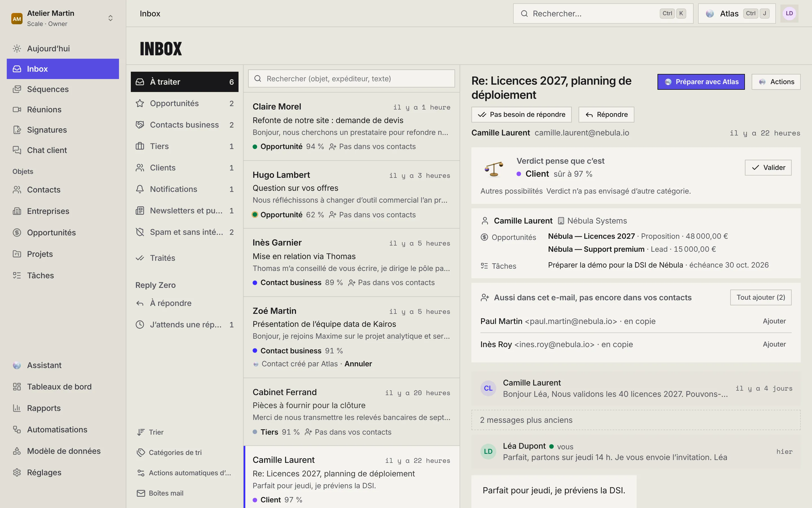The height and width of the screenshot is (508, 812).
Task: Open the Traités folder
Action: point(185,258)
